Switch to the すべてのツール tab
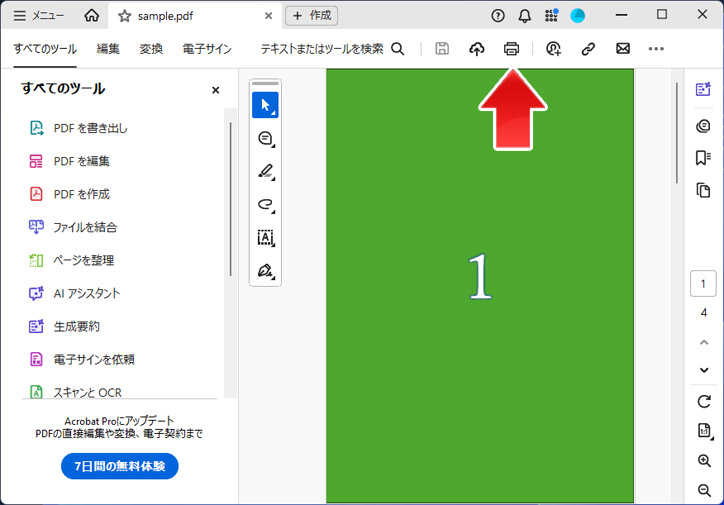This screenshot has width=724, height=505. pos(45,48)
